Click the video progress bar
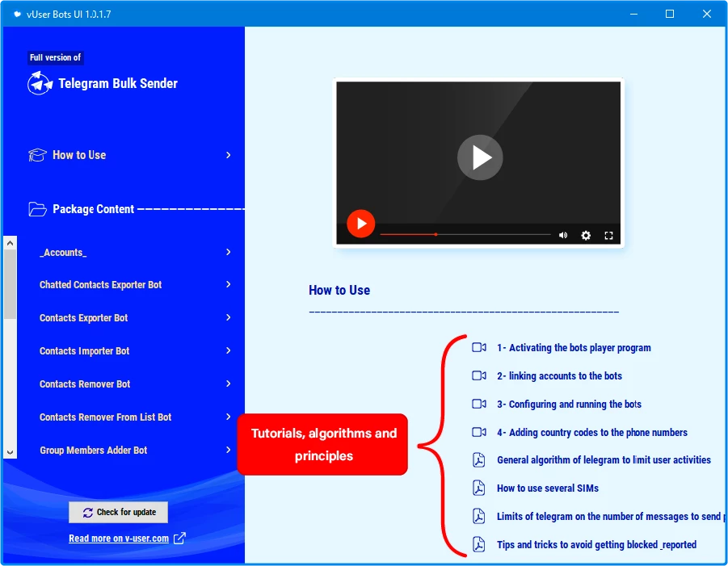The height and width of the screenshot is (566, 728). point(465,235)
